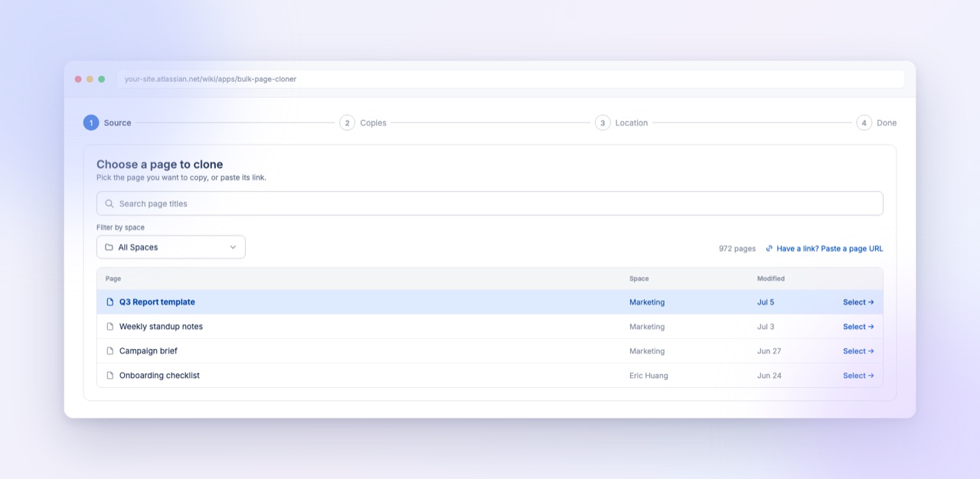
Task: Click the Filter by space label
Action: [120, 227]
